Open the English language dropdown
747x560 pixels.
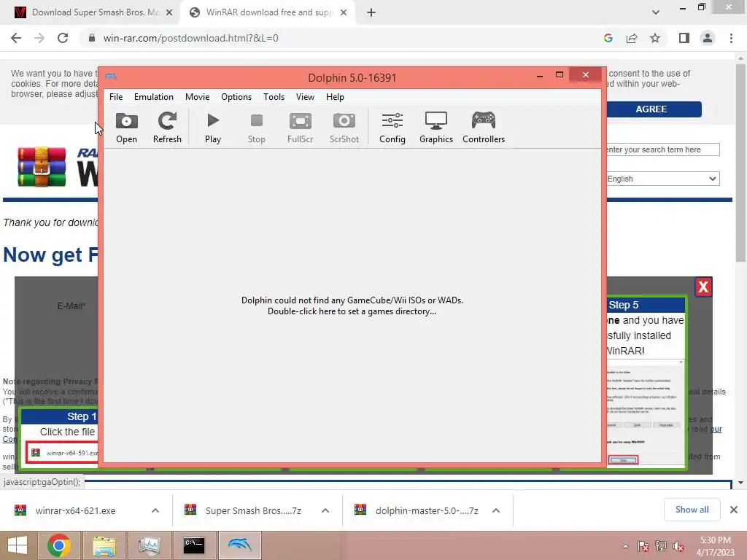pyautogui.click(x=662, y=179)
